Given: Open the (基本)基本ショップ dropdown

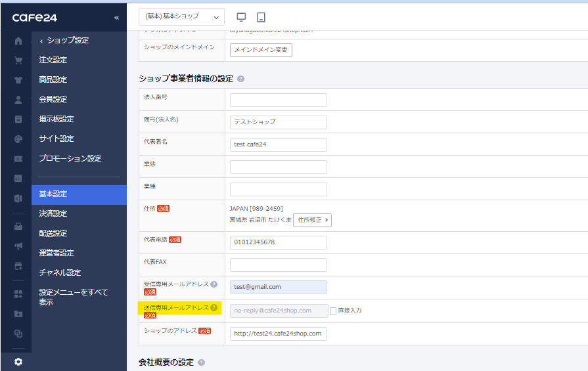Looking at the screenshot, I should coord(181,17).
